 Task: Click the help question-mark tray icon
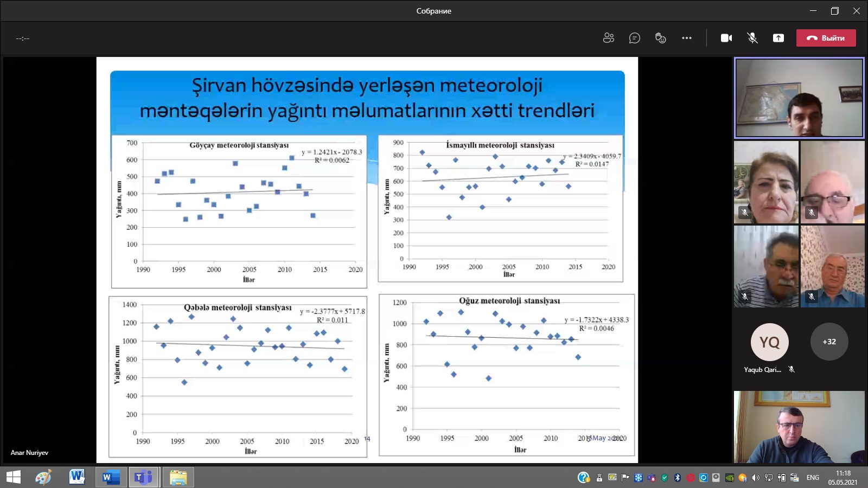(584, 478)
